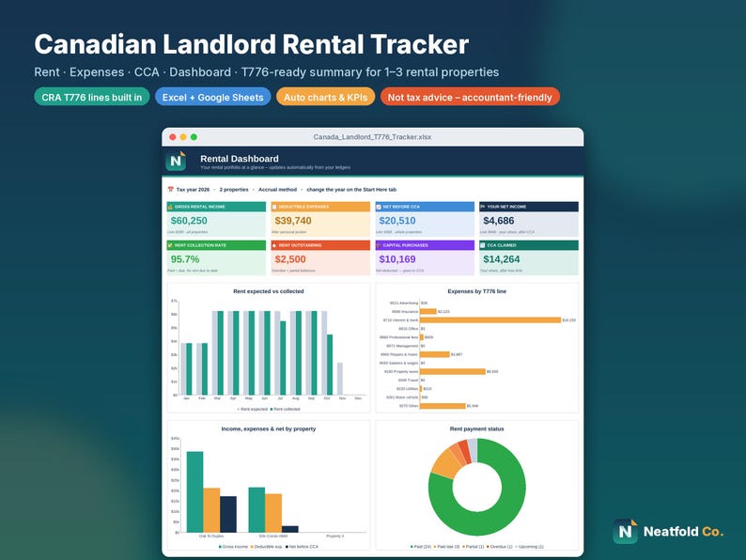Image resolution: width=746 pixels, height=560 pixels.
Task: Click the Canadian Landlord Rental Tracker headline
Action: click(251, 44)
